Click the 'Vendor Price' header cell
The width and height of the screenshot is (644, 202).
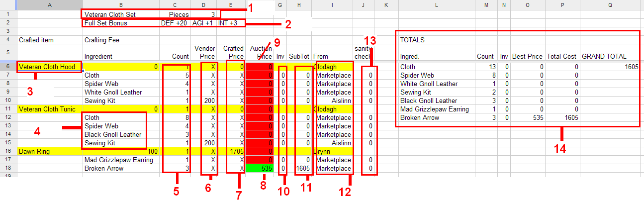tap(204, 52)
